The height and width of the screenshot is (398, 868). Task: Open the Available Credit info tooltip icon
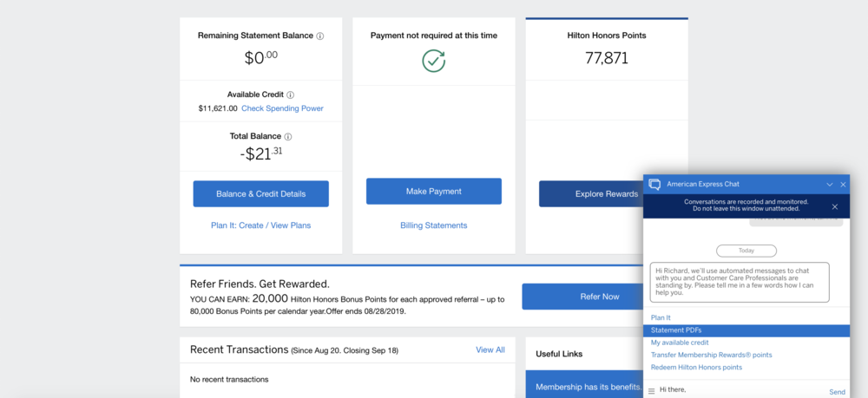pos(291,95)
